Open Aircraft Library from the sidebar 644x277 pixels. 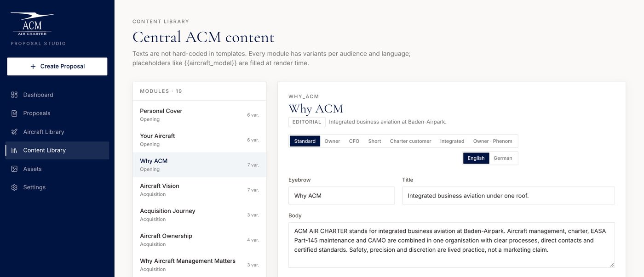[57, 132]
